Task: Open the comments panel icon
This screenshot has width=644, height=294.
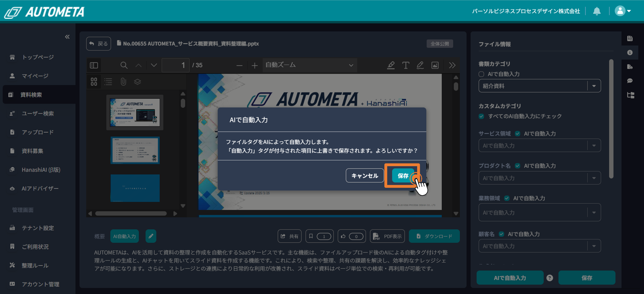Action: tap(630, 81)
